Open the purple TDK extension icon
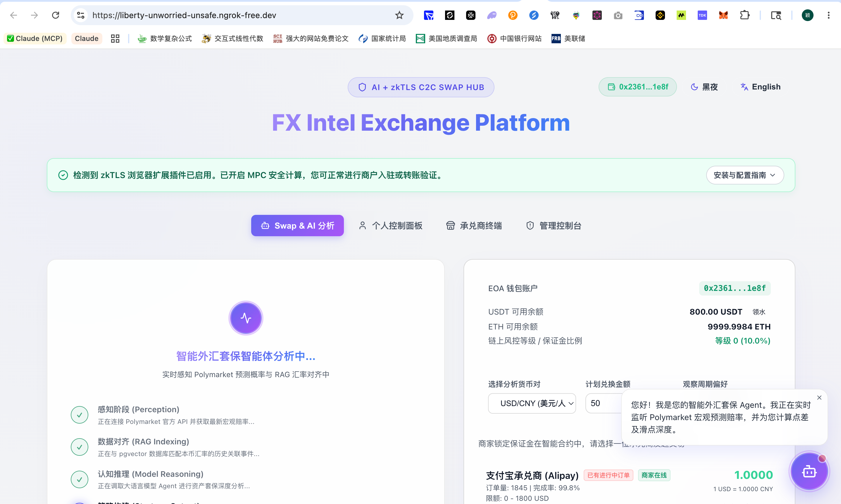841x504 pixels. click(702, 15)
